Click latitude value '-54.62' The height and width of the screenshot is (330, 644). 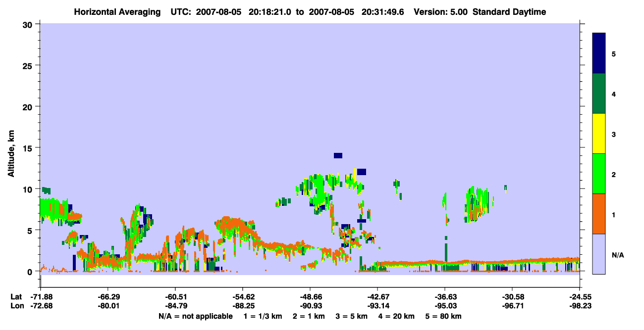[x=243, y=297]
